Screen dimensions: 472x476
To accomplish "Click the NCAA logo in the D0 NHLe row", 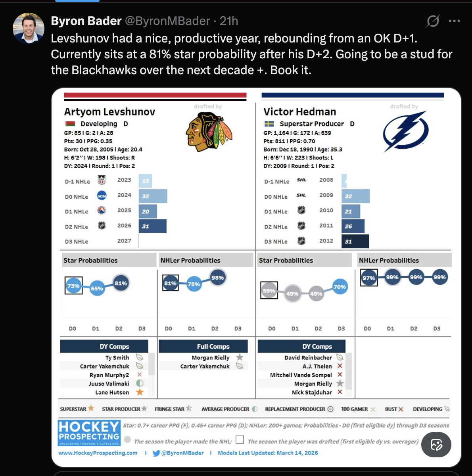I will [102, 196].
